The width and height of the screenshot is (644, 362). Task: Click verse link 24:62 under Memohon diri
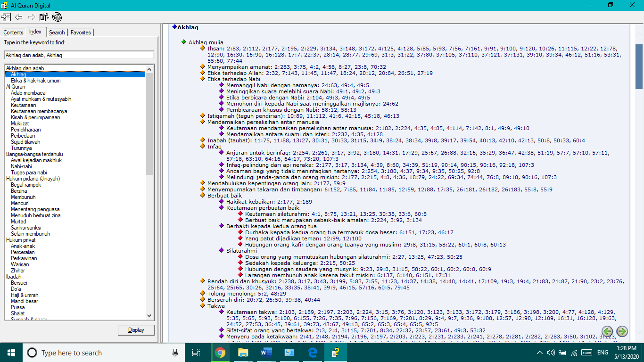coord(390,104)
